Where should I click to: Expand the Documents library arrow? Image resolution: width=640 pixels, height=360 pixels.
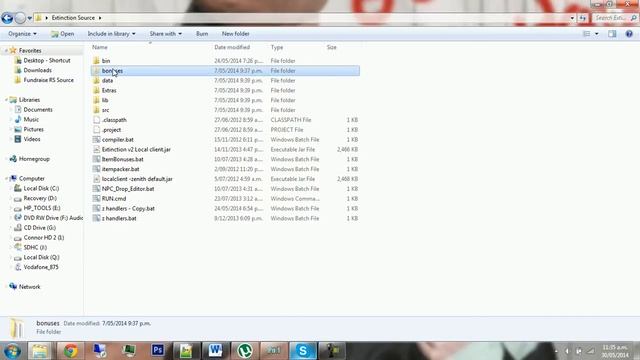click(11, 110)
